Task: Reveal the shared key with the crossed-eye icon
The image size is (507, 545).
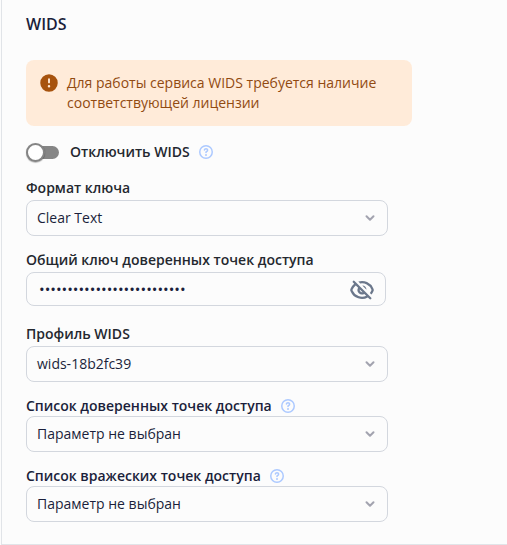Action: point(362,290)
